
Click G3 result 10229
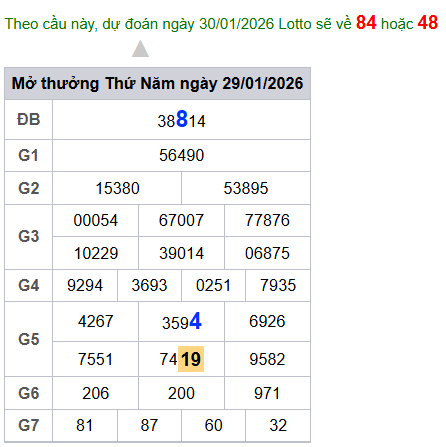point(96,253)
